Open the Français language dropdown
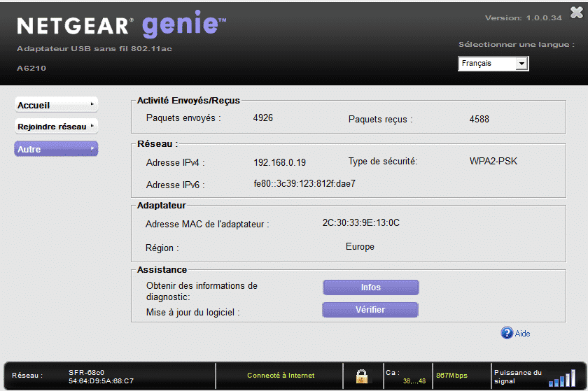The image size is (588, 391). tap(493, 64)
